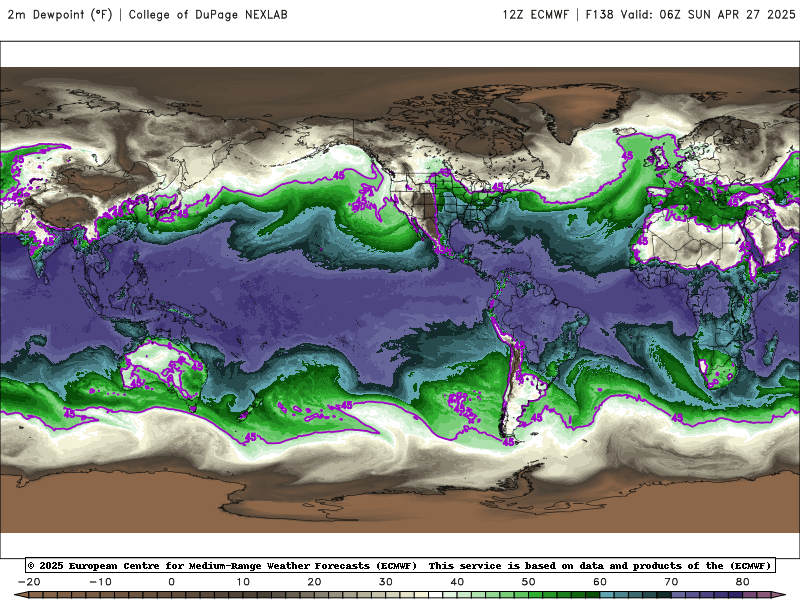Click the ECMWF copyright notice banner
Image resolution: width=800 pixels, height=600 pixels.
tap(400, 565)
